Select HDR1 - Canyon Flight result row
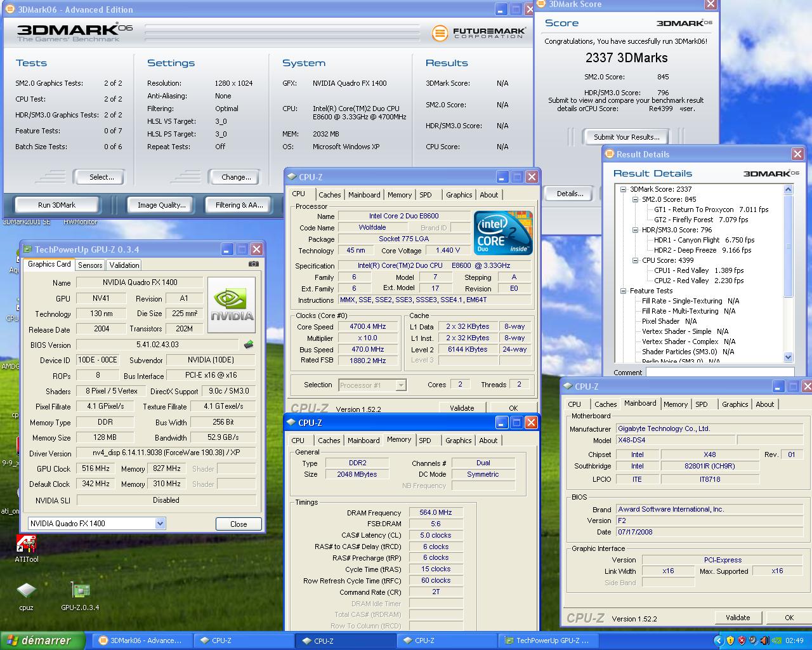Screen dimensions: 812x650 pos(704,240)
